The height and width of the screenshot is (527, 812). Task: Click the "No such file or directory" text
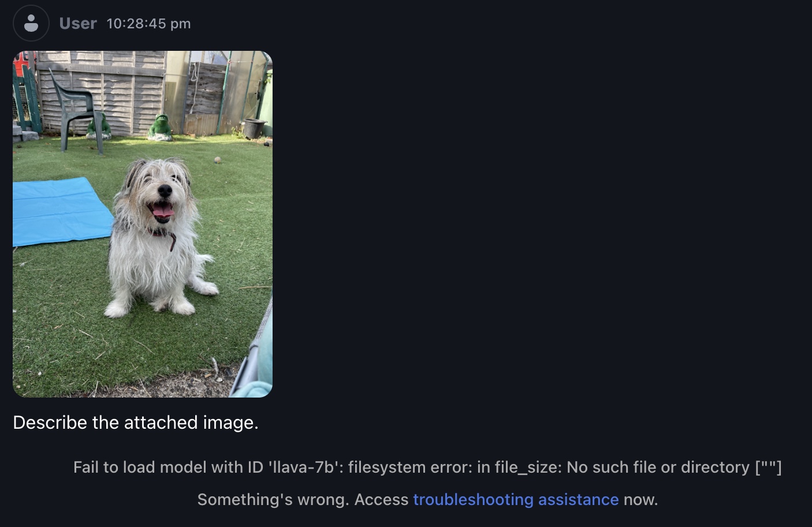point(658,467)
